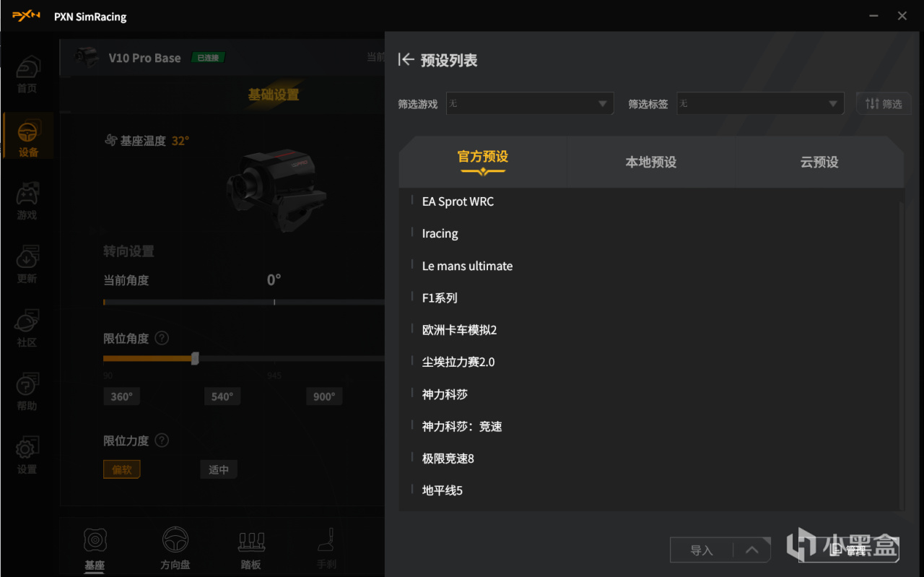This screenshot has width=924, height=577.
Task: Click the 基座温度 32° temperature reading
Action: (147, 141)
